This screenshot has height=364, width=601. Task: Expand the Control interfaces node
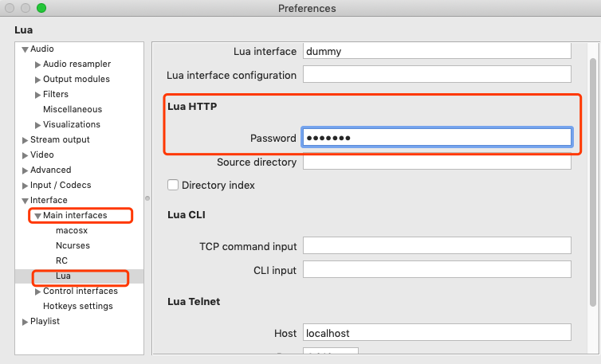(x=37, y=292)
